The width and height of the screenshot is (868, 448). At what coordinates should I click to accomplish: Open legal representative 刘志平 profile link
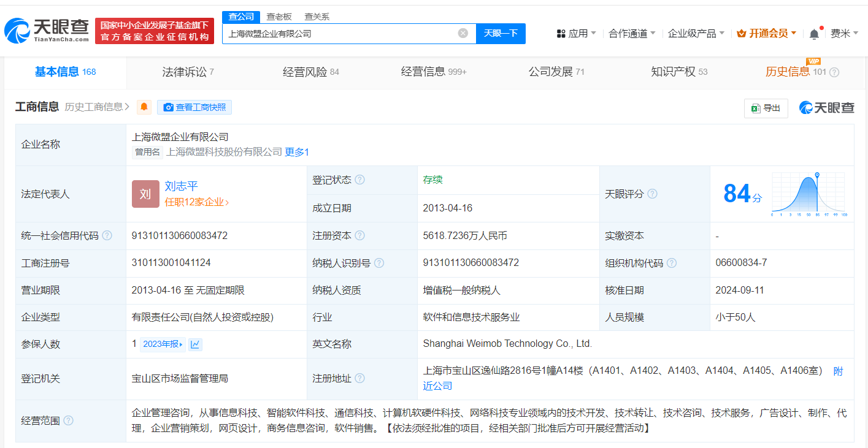tap(182, 187)
